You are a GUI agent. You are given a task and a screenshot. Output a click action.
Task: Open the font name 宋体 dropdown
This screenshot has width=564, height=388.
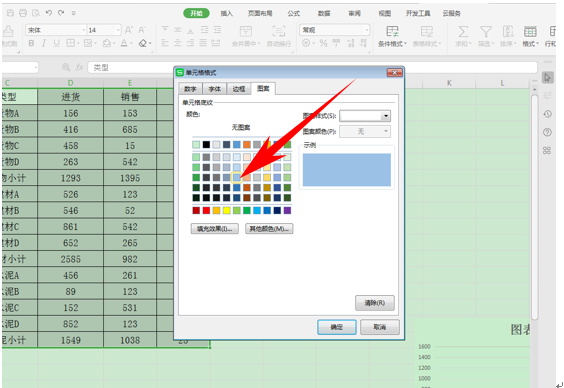coord(83,30)
